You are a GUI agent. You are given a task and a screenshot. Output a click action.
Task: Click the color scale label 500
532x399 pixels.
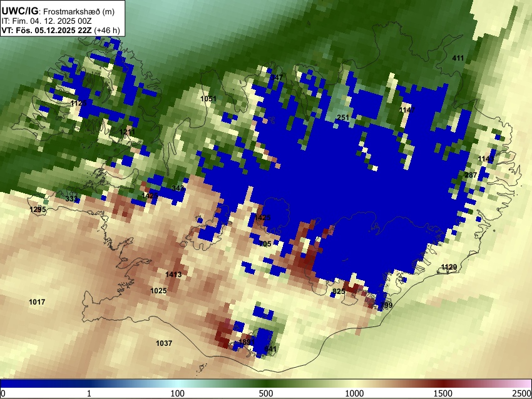pos(266,393)
